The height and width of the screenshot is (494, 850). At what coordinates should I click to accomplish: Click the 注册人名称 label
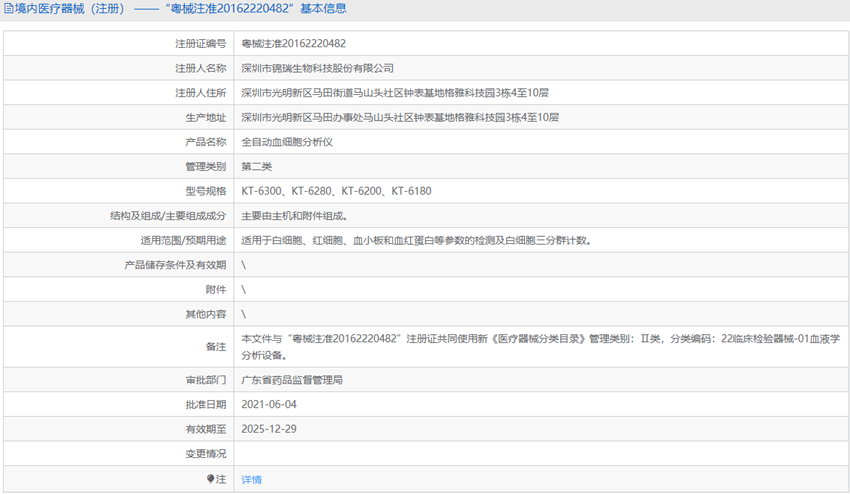201,68
